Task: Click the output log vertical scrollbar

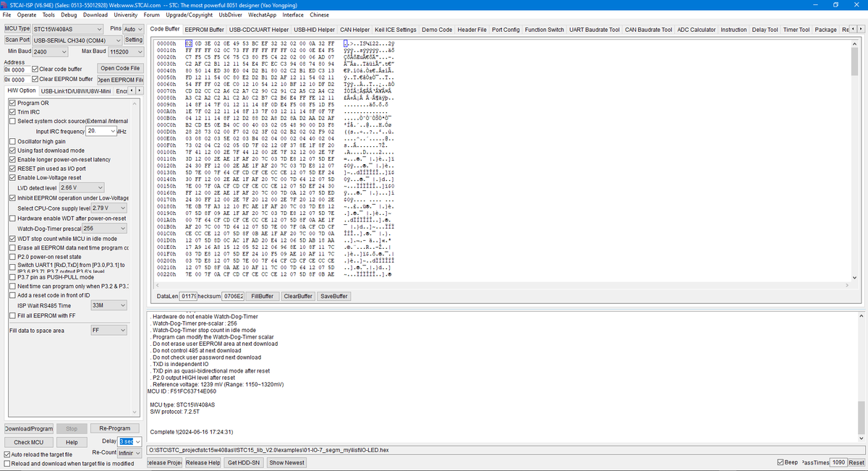Action: (860, 376)
